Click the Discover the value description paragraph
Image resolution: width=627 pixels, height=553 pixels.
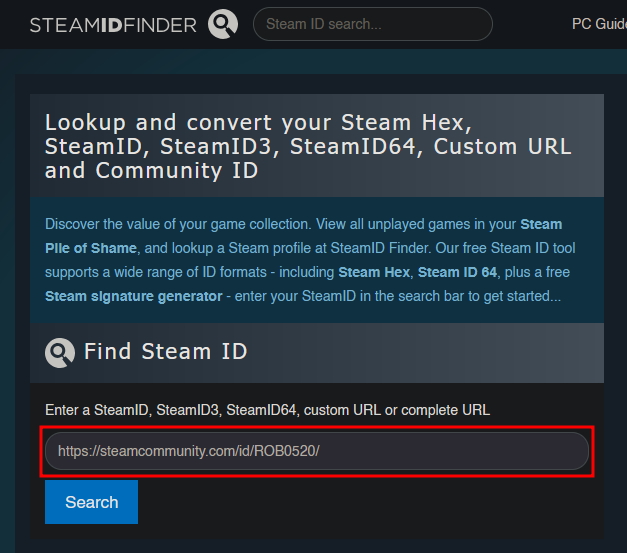click(x=310, y=260)
